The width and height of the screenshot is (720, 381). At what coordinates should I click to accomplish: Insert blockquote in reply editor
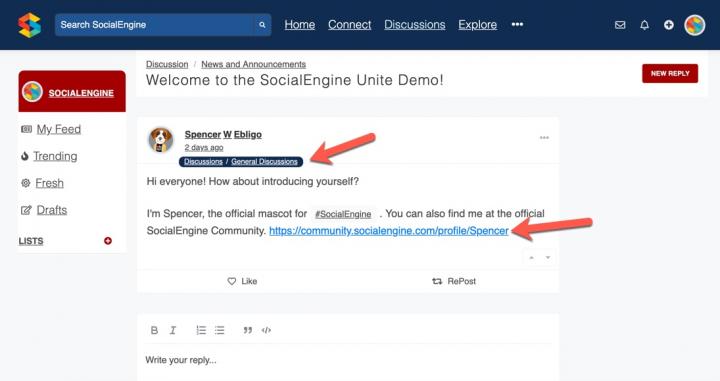(248, 330)
